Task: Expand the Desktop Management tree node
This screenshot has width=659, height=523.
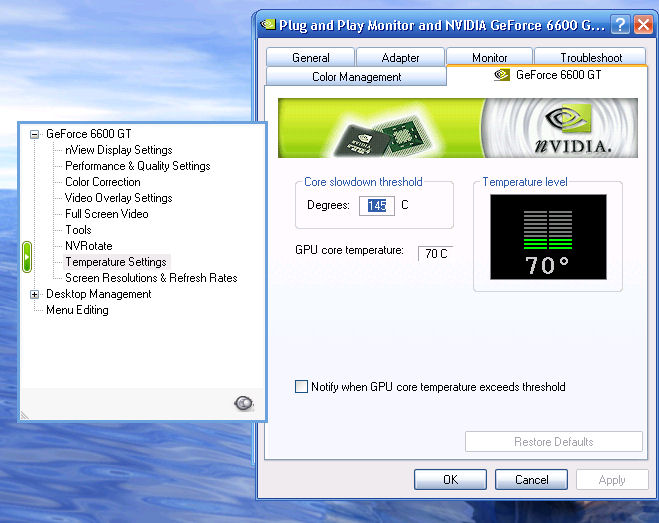Action: pyautogui.click(x=34, y=294)
